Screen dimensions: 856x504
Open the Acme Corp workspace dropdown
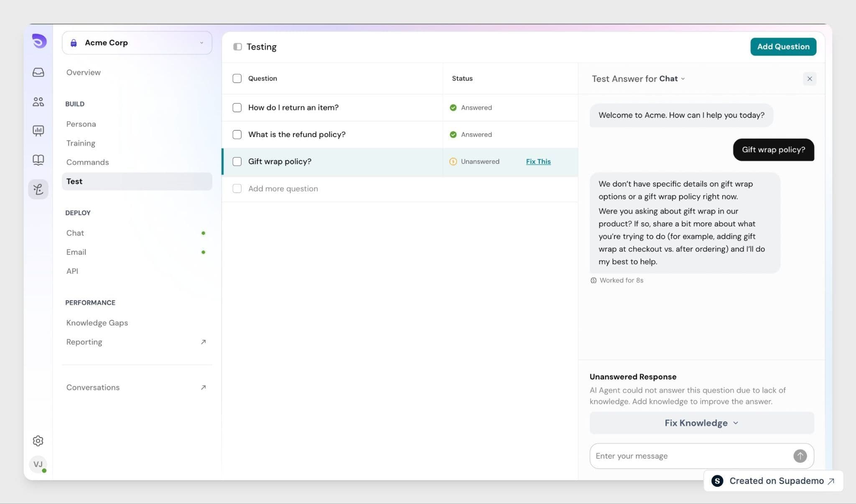point(137,43)
